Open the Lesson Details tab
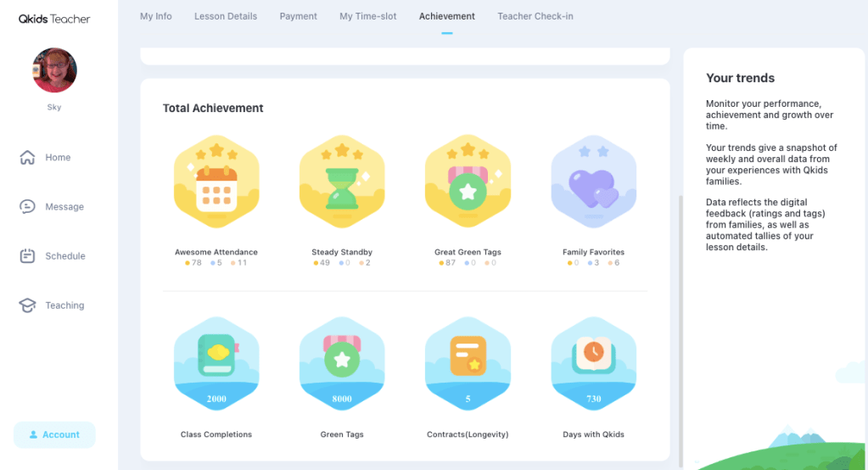The height and width of the screenshot is (470, 868). click(x=226, y=16)
